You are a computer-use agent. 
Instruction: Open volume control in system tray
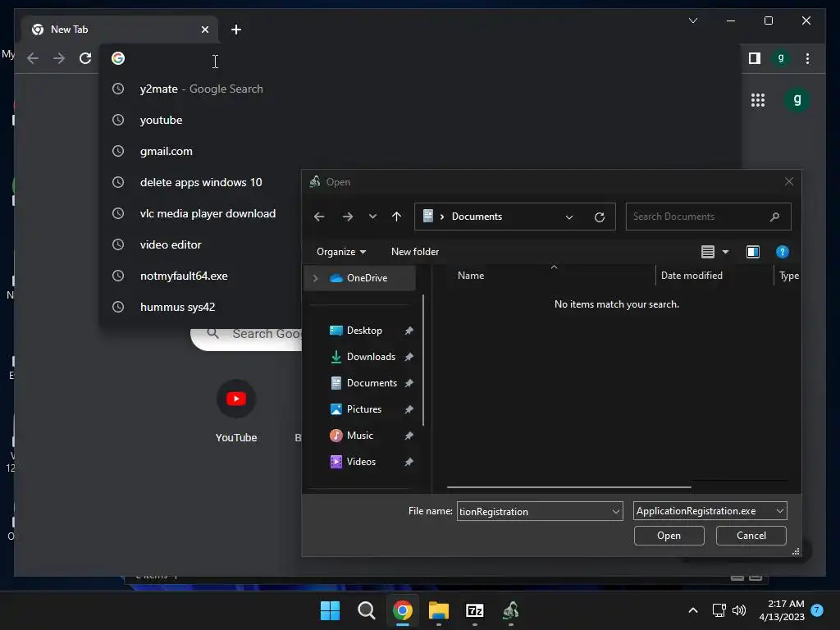pyautogui.click(x=739, y=610)
